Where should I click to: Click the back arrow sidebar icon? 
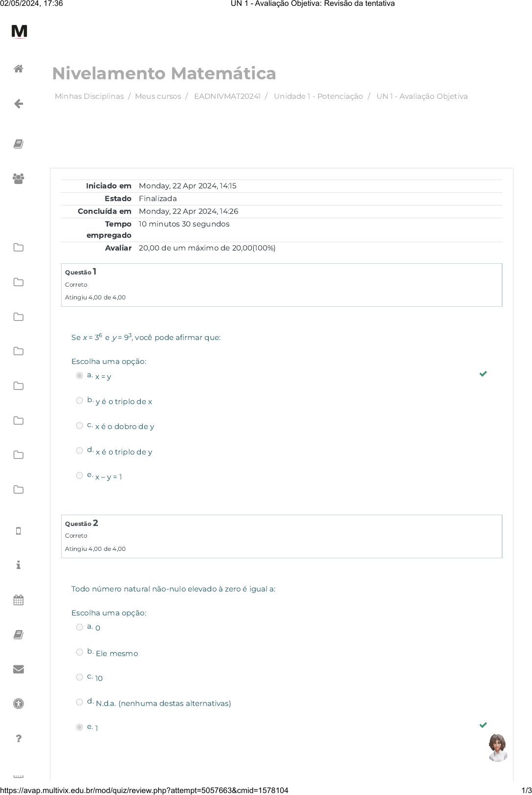pos(19,104)
